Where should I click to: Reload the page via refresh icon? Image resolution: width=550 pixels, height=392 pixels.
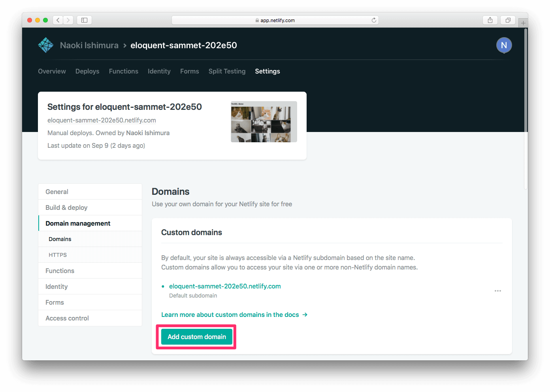point(374,20)
